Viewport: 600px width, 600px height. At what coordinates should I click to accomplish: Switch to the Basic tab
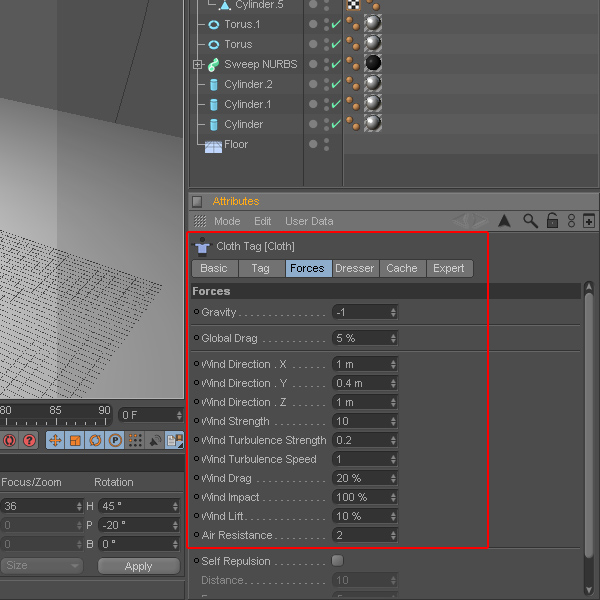click(x=214, y=268)
